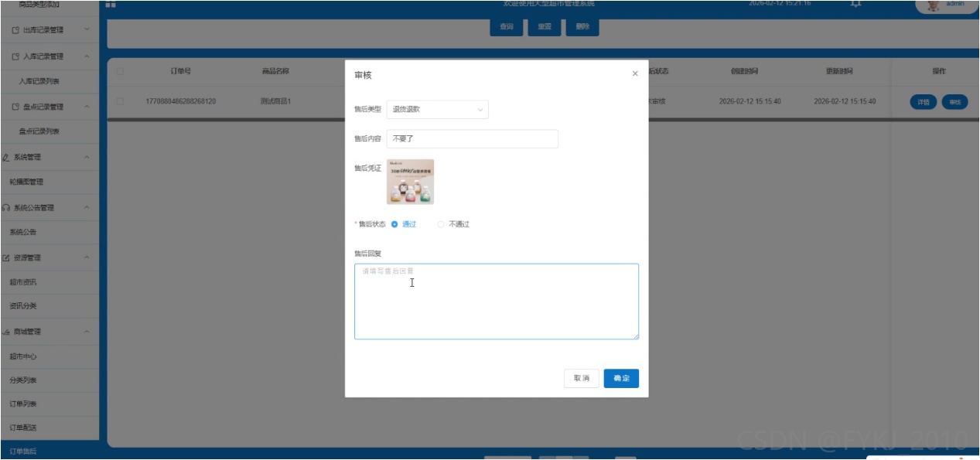980x460 pixels.
Task: Open 详情 for the listed order
Action: [923, 102]
